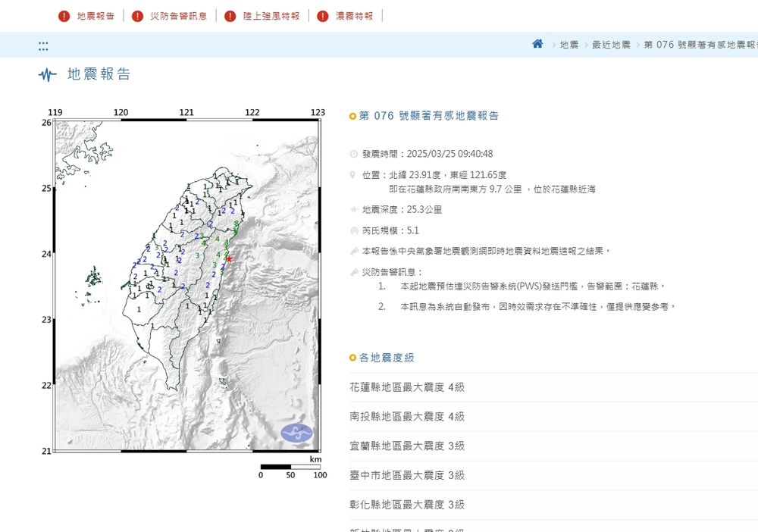Open the 陸上強風特報 advisory link
758x532 pixels.
(271, 16)
